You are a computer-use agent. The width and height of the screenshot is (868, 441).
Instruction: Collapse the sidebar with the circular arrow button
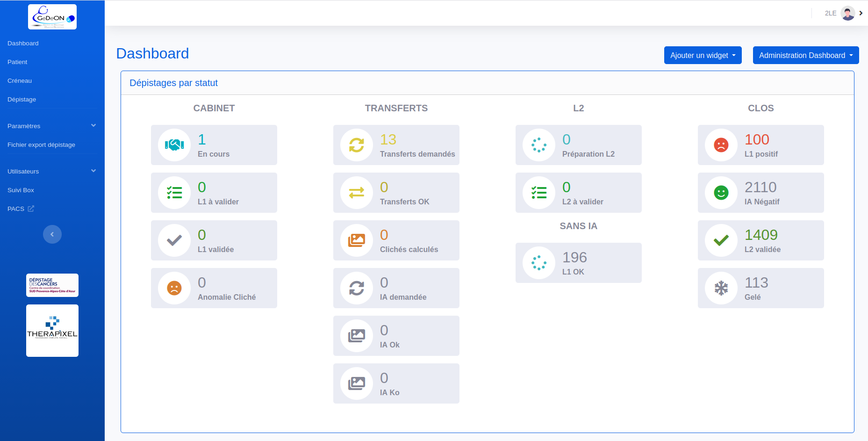point(52,234)
